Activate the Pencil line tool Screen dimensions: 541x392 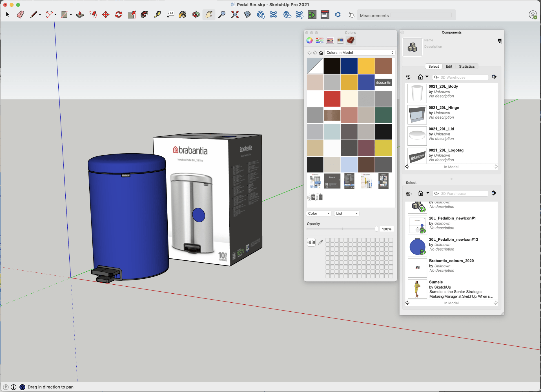[x=34, y=14]
